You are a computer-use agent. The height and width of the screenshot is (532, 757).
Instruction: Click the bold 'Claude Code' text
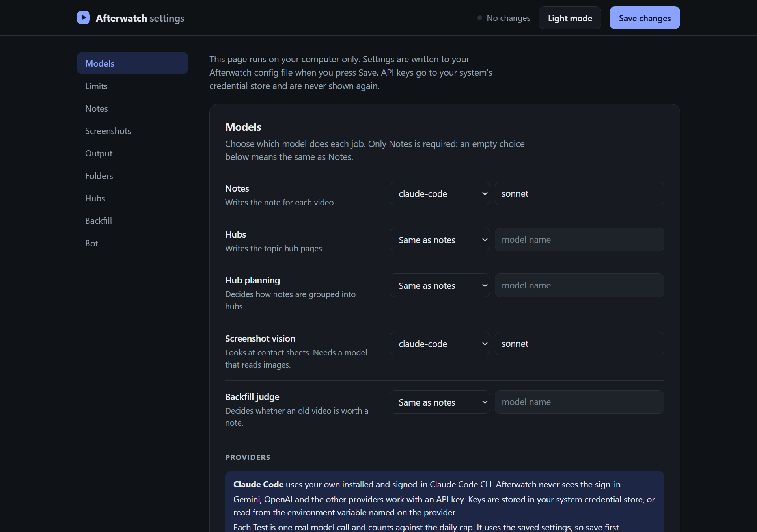258,484
